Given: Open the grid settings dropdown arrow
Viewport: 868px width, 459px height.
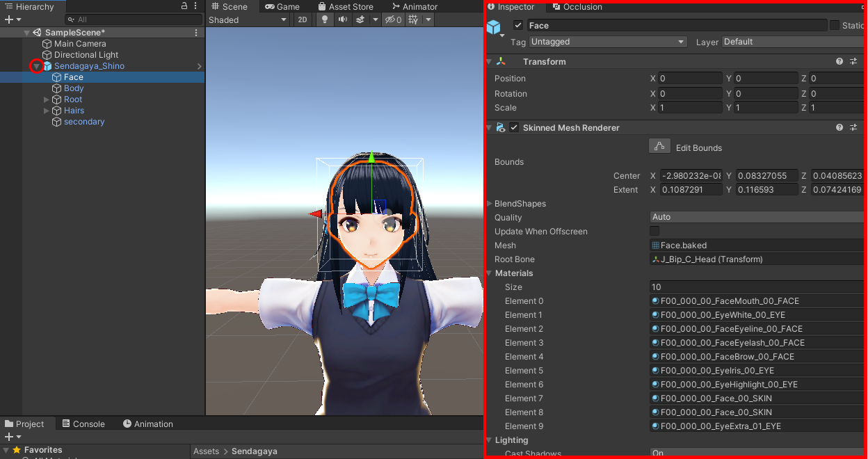Looking at the screenshot, I should click(x=428, y=19).
